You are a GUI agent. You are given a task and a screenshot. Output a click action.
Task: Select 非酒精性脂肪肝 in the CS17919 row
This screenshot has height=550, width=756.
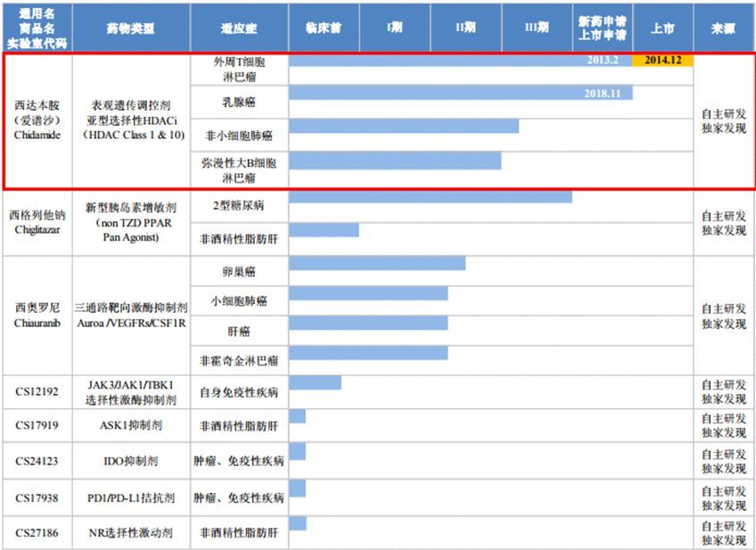point(239,425)
